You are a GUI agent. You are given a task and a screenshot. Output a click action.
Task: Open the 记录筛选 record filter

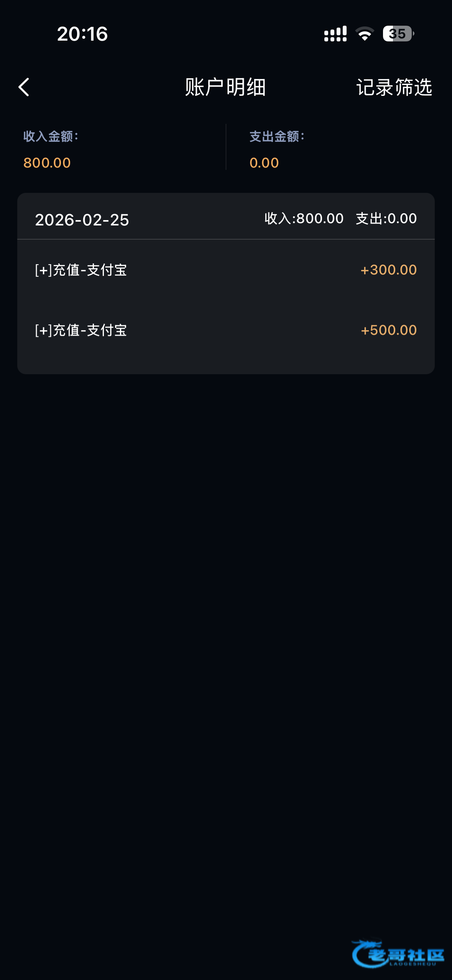coord(394,87)
